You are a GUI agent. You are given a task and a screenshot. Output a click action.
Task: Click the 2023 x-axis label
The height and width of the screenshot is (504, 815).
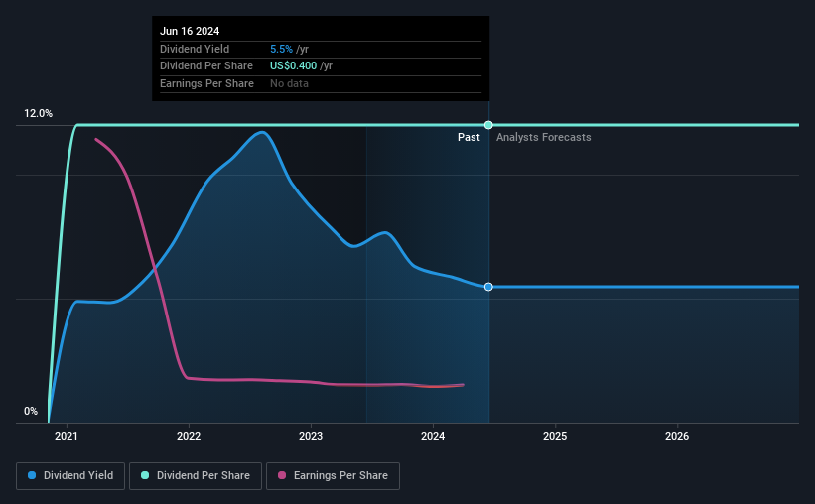(x=311, y=436)
